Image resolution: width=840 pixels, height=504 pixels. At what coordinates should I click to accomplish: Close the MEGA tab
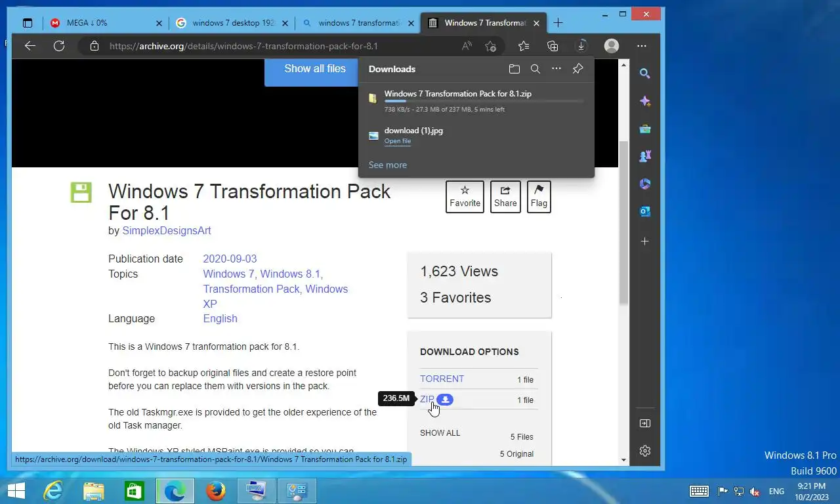click(x=159, y=23)
